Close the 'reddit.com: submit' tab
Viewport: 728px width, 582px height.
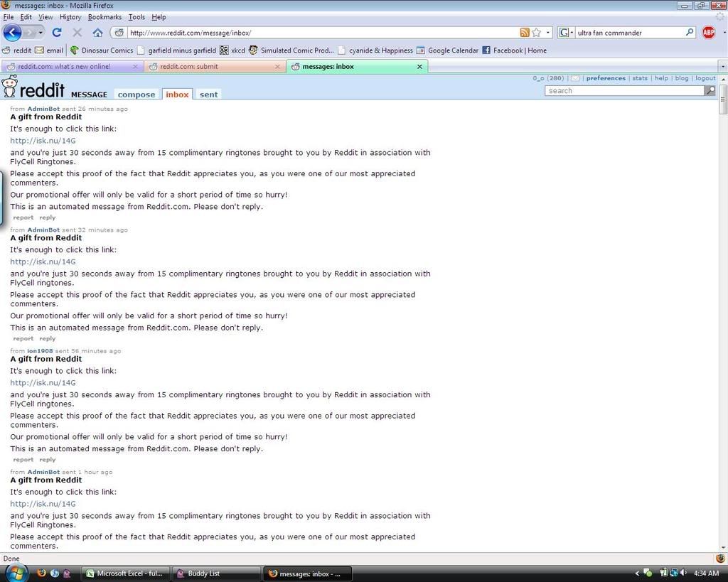(x=277, y=67)
